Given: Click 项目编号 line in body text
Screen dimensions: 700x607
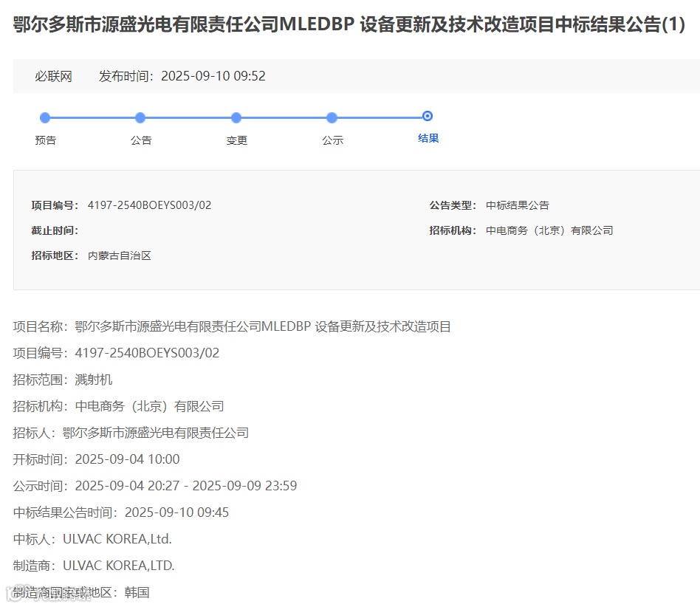Looking at the screenshot, I should (x=116, y=353).
